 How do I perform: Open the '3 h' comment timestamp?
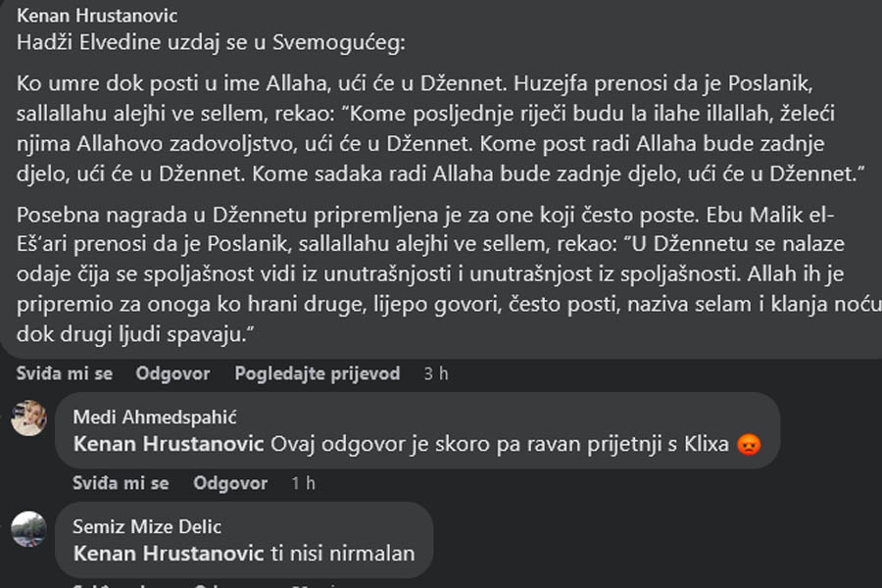click(x=435, y=373)
